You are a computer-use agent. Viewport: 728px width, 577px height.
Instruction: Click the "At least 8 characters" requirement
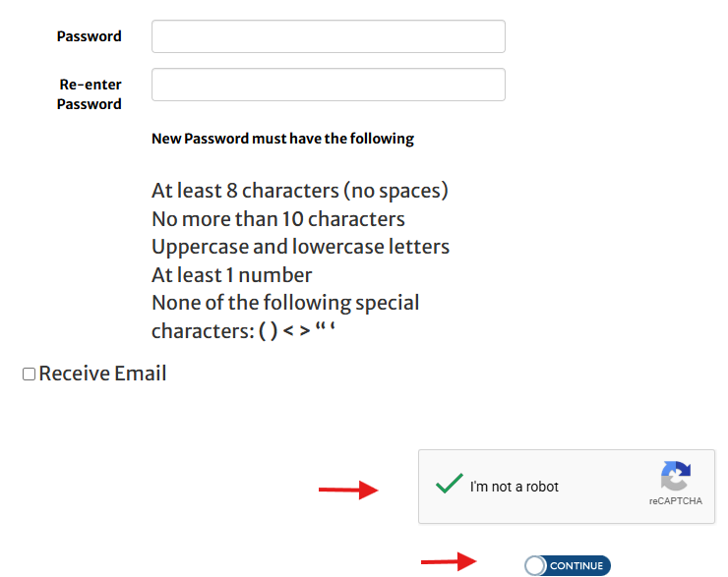pyautogui.click(x=299, y=190)
